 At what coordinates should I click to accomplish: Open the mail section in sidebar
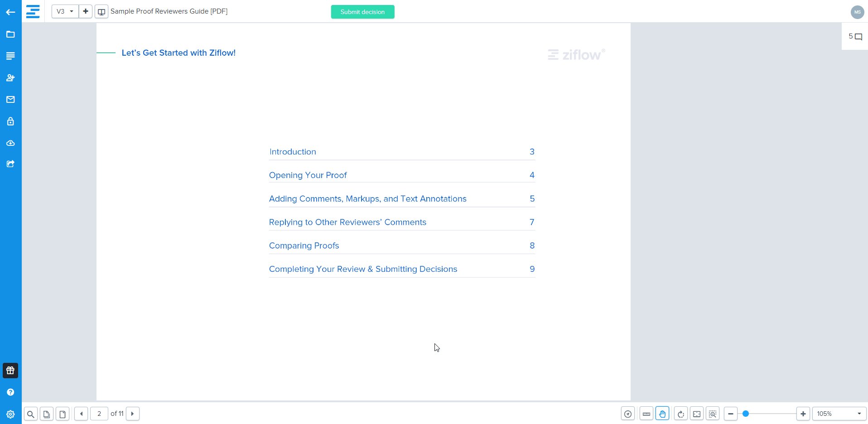pyautogui.click(x=10, y=100)
